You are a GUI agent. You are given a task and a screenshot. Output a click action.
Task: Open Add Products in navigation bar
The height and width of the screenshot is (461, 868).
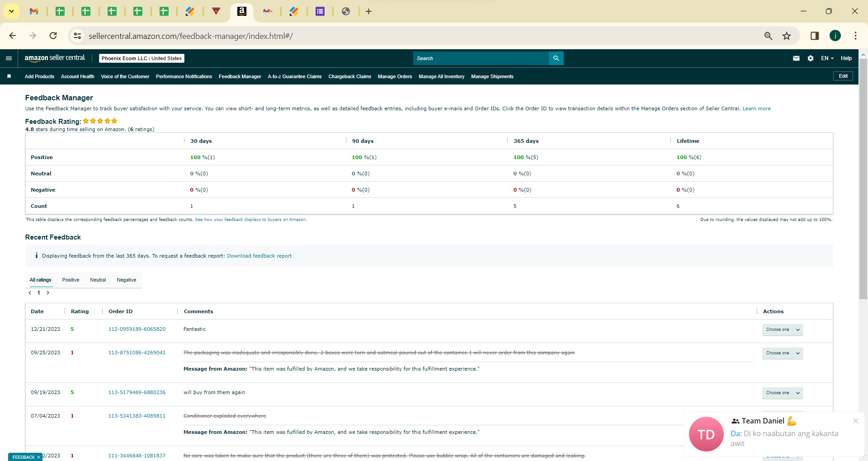(x=39, y=77)
